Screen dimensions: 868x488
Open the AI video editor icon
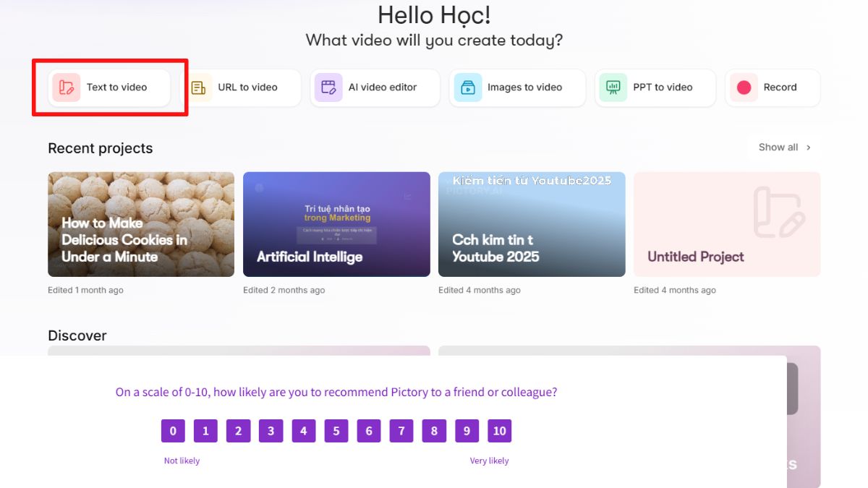(x=328, y=87)
